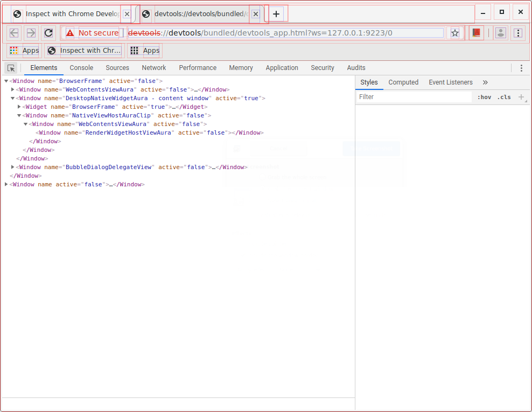Show more style tabs with chevron
Viewport: 532px width, 412px height.
(485, 82)
